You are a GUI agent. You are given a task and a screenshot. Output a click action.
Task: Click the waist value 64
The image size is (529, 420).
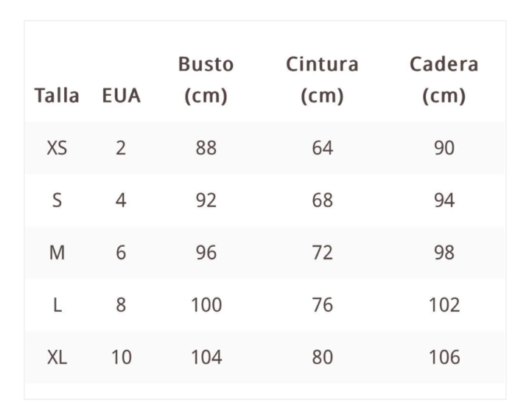point(322,148)
